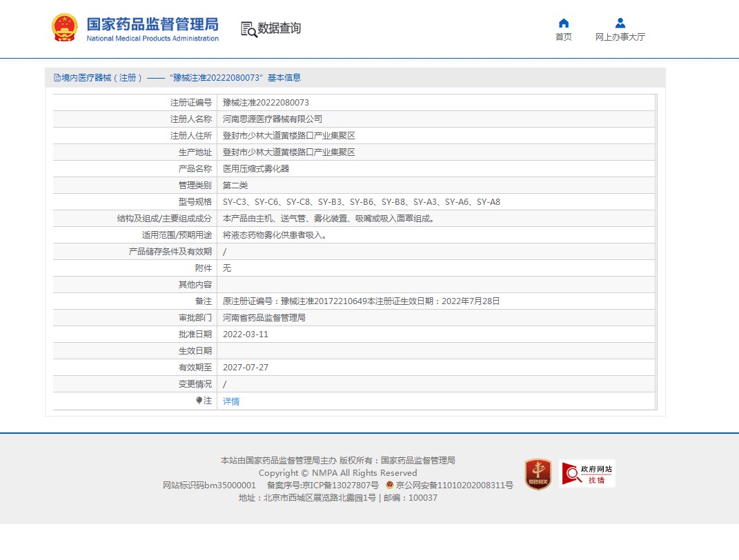This screenshot has width=739, height=560.
Task: Click the 网站标识码bm35000001 footer text
Action: coord(209,485)
